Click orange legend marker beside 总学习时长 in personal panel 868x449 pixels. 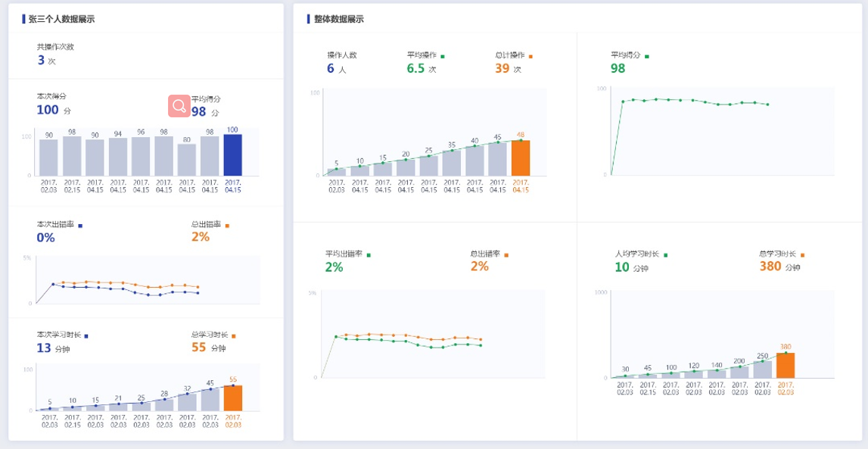point(234,335)
